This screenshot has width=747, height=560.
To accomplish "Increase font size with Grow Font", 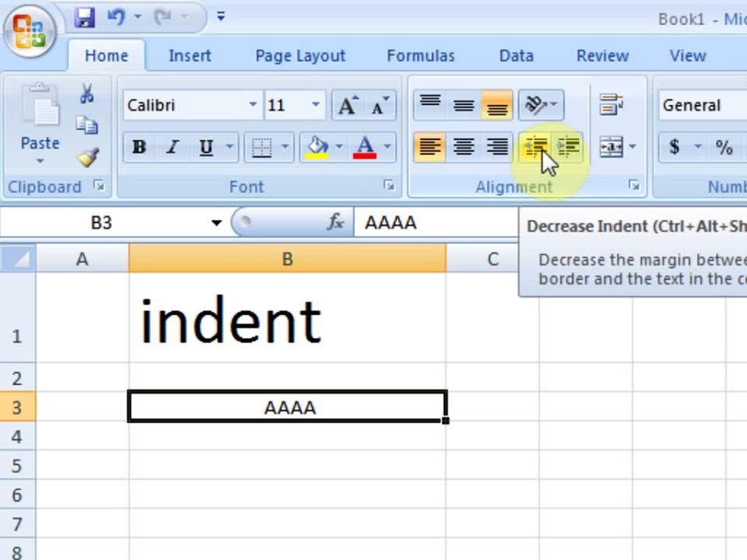I will coord(349,105).
